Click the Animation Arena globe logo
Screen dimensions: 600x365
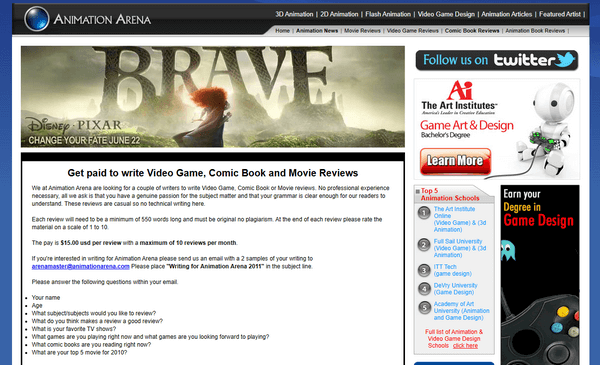[37, 18]
